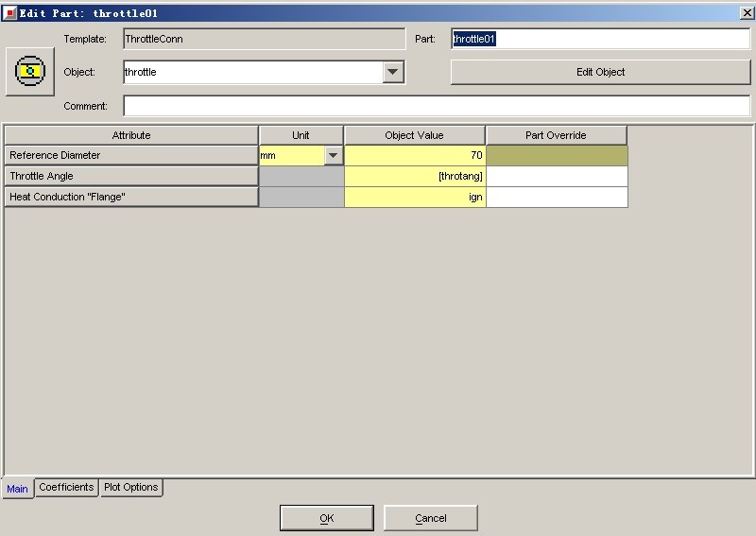Click the Unit column header
Screen dimensions: 756x536
pyautogui.click(x=301, y=135)
